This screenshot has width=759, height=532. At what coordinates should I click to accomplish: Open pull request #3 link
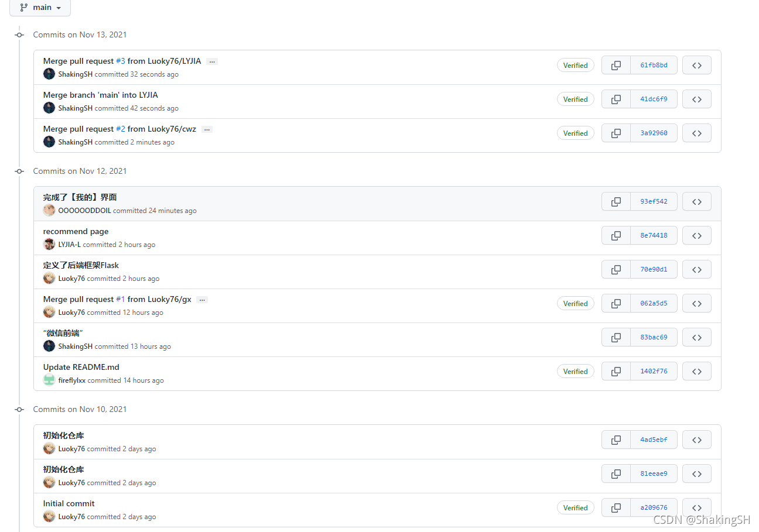click(x=121, y=61)
